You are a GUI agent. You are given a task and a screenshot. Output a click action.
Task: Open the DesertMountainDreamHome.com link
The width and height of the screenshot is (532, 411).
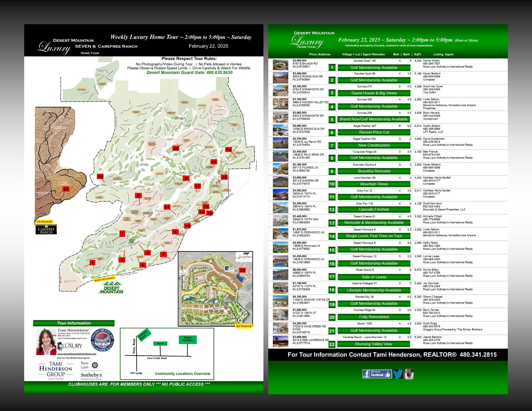[76, 354]
